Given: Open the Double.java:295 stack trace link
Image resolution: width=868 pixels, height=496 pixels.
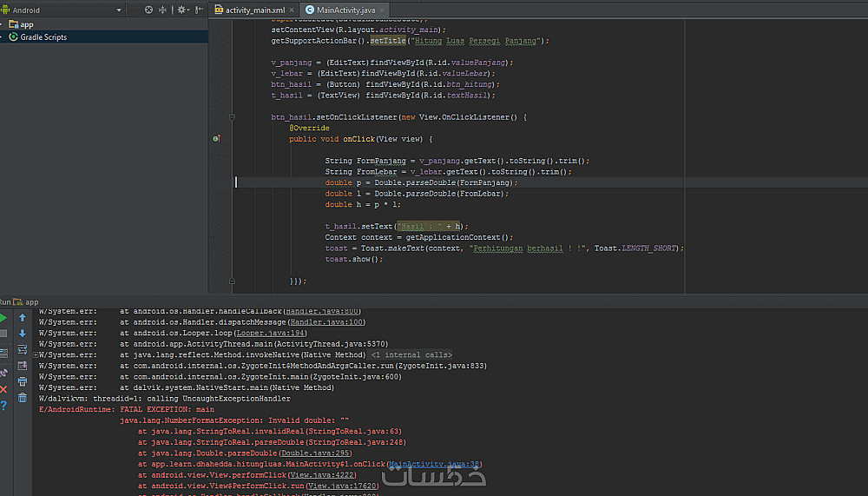Looking at the screenshot, I should (x=316, y=453).
